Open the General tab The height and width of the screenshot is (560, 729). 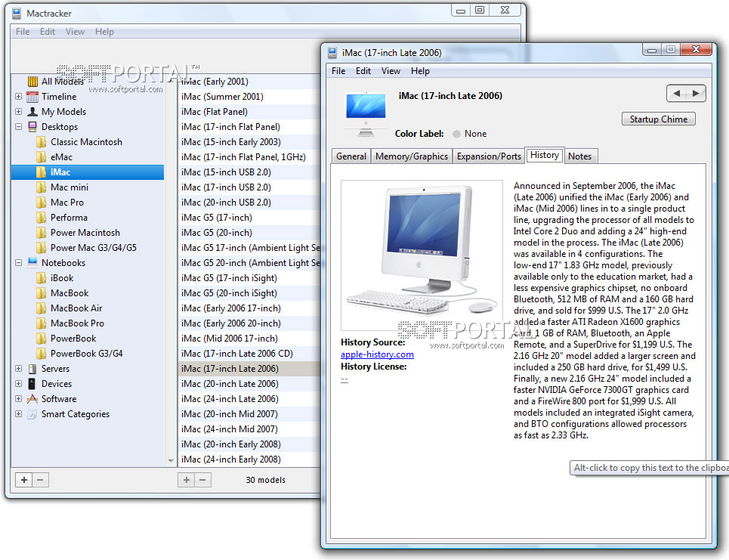point(351,156)
